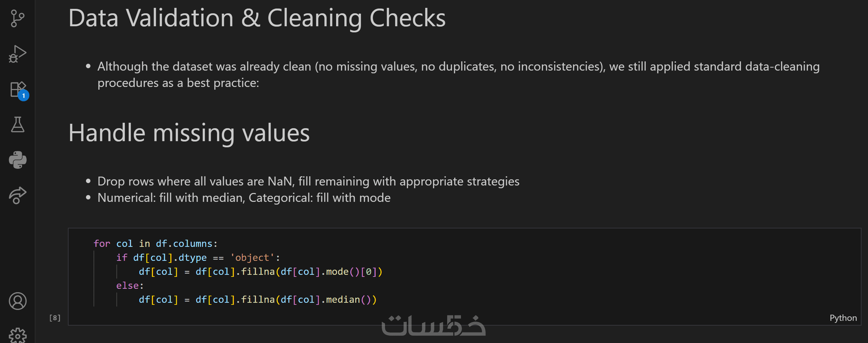Click the 'if df[col].dtype' code line

click(x=198, y=257)
